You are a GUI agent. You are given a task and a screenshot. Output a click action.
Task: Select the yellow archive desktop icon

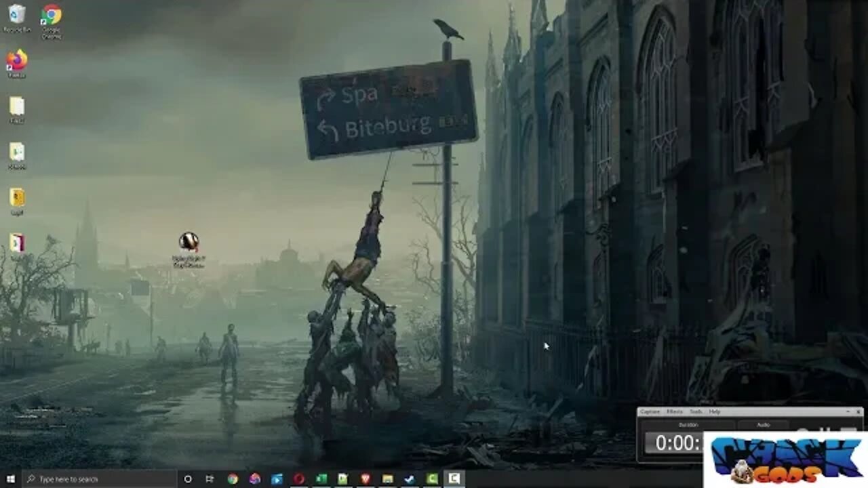point(17,201)
